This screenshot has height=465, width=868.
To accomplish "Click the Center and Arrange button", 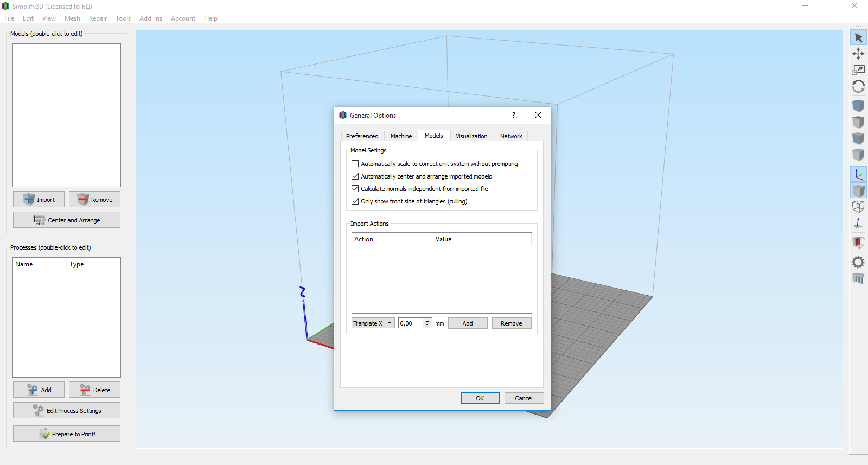I will 67,220.
